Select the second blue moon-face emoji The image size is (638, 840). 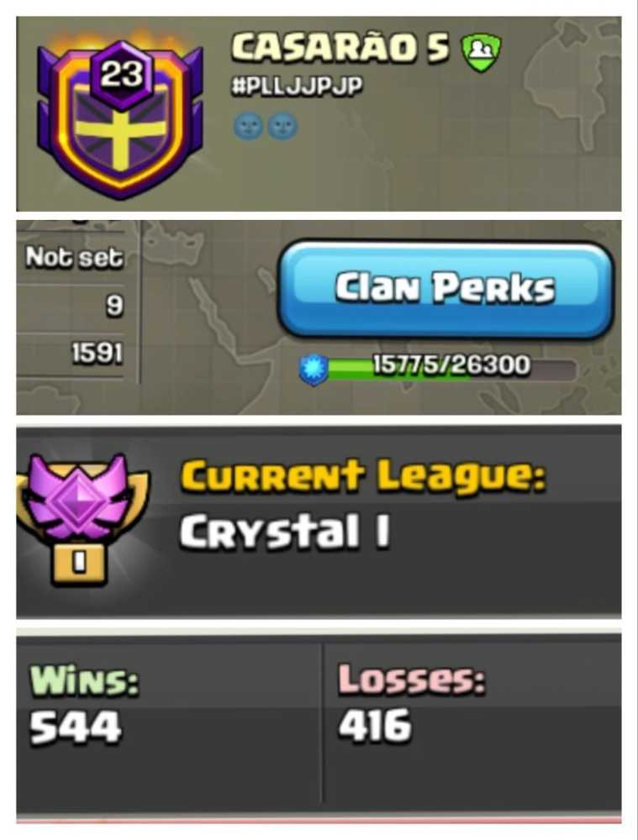(x=282, y=127)
